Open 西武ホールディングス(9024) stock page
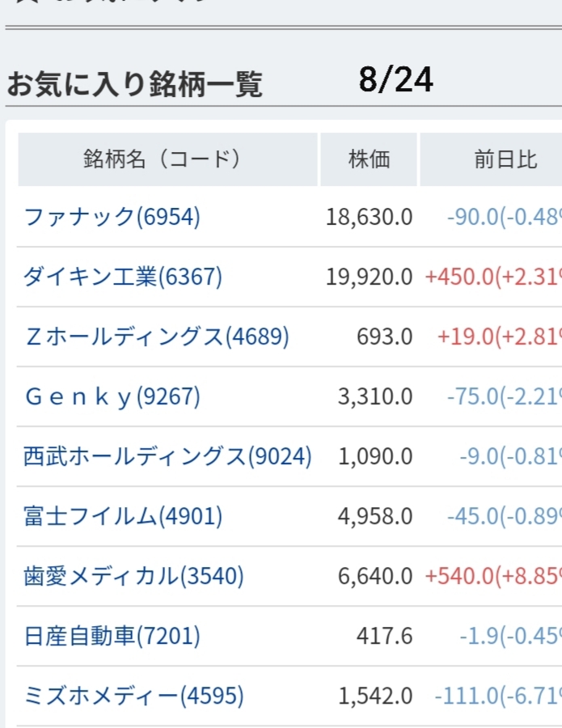This screenshot has height=728, width=562. [x=167, y=456]
